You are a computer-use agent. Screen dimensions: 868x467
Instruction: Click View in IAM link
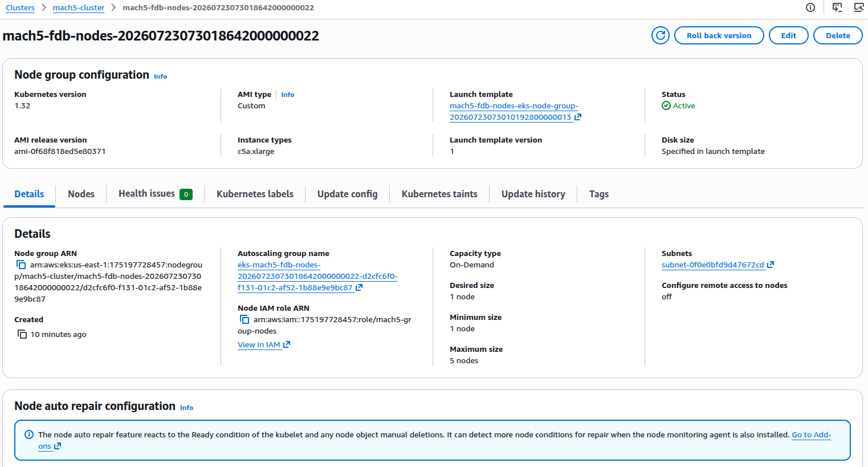259,344
